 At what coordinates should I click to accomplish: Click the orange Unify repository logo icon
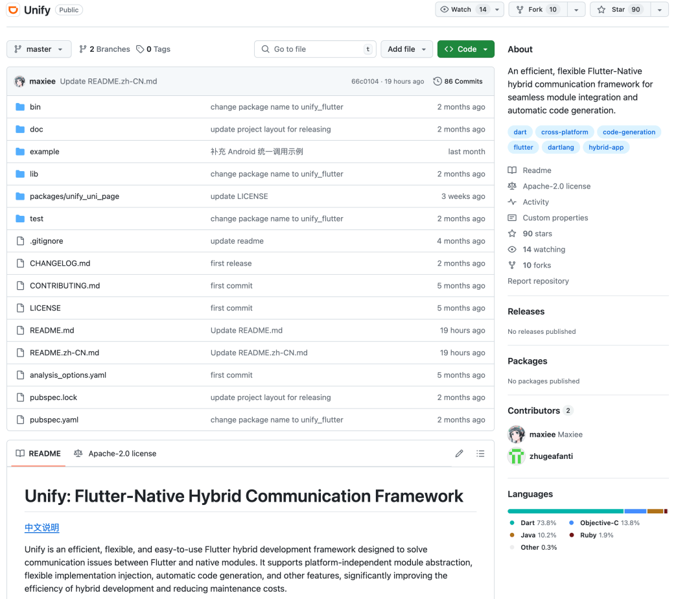[x=14, y=9]
